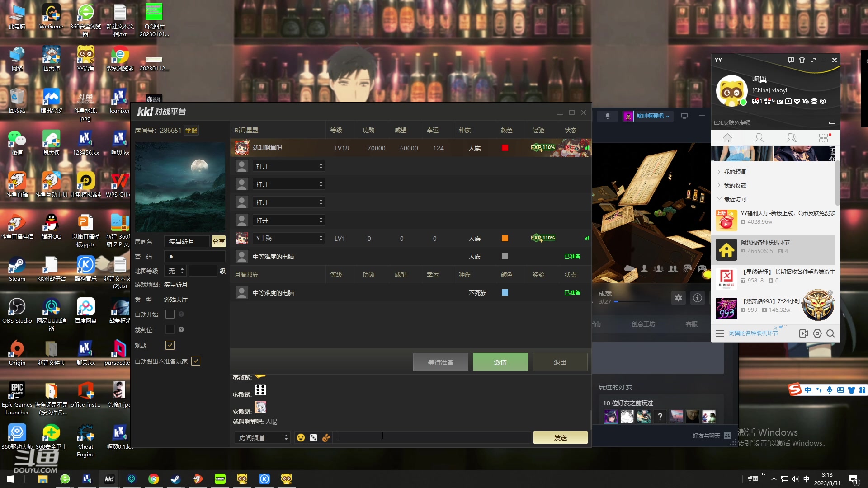The height and width of the screenshot is (488, 868).
Task: Click the red color swatch for 就叫啊翼吧
Action: coord(505,148)
